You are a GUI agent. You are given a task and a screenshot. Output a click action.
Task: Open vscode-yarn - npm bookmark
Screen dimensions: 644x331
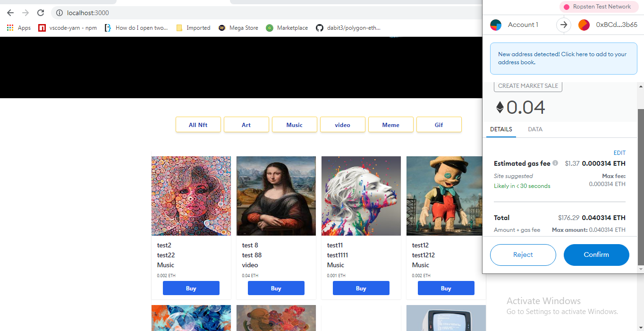pyautogui.click(x=68, y=28)
